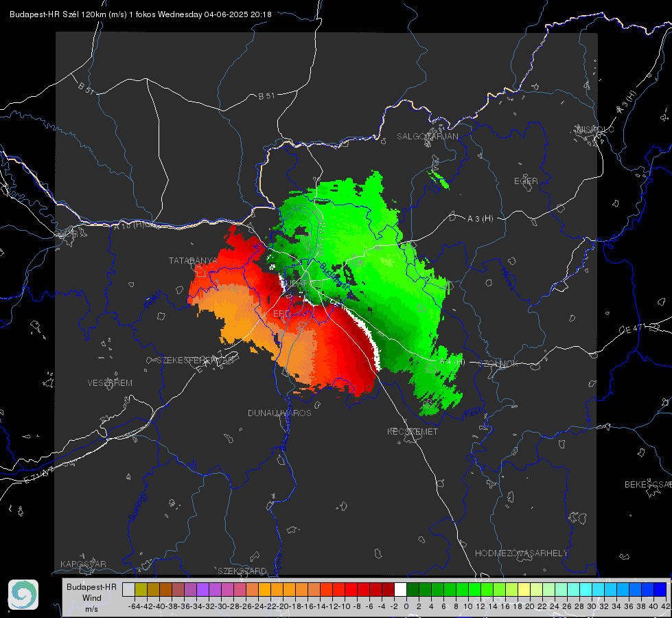Click the ÉRD label on the radar echo
This screenshot has height=618, width=672.
281,314
